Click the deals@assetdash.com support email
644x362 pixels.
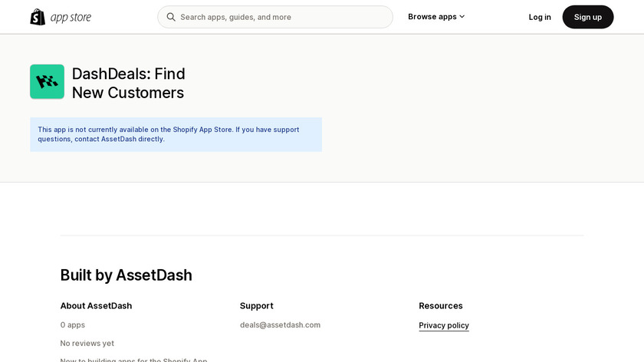(280, 325)
